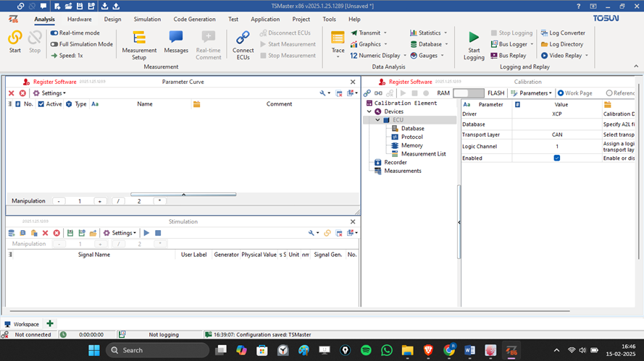Open the Tools tab
This screenshot has height=361, width=644.
(329, 20)
